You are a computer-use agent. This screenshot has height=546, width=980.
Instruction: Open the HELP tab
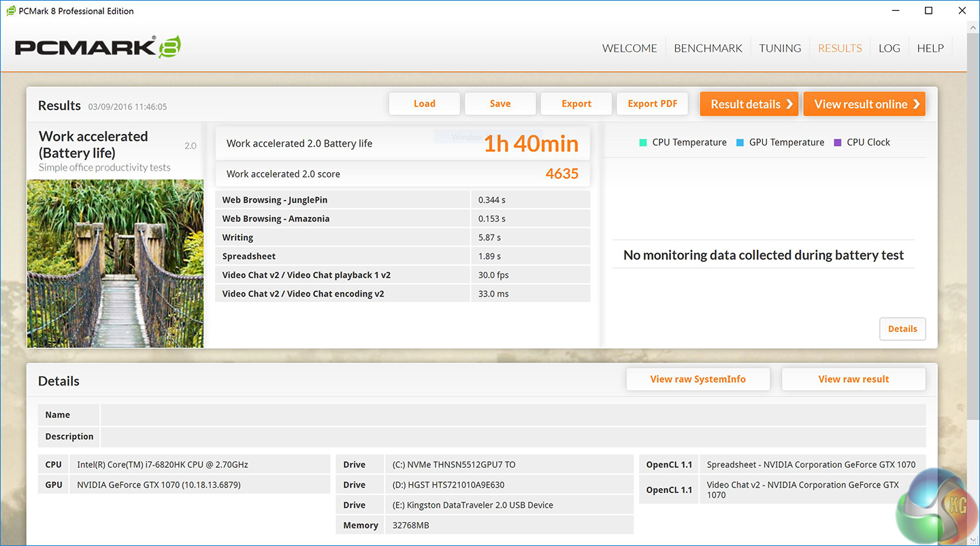tap(930, 48)
